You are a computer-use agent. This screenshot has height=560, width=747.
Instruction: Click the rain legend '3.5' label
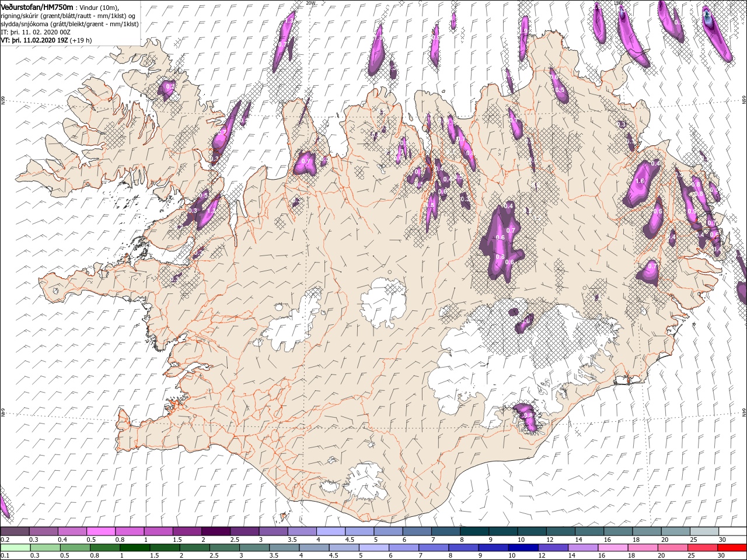point(274,556)
